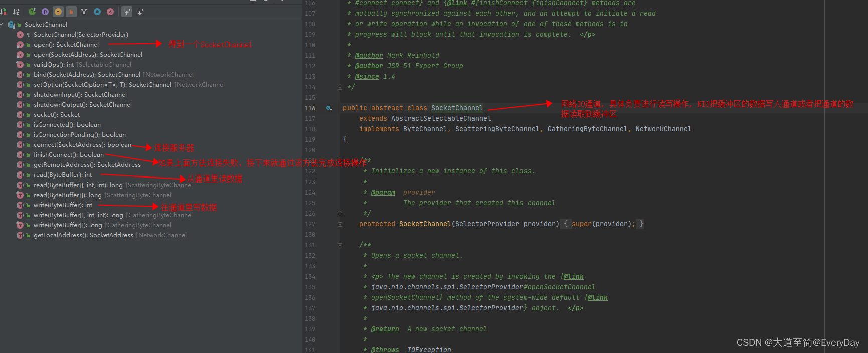Toggle Group Methods by Defining Type icon

pyautogui.click(x=84, y=11)
